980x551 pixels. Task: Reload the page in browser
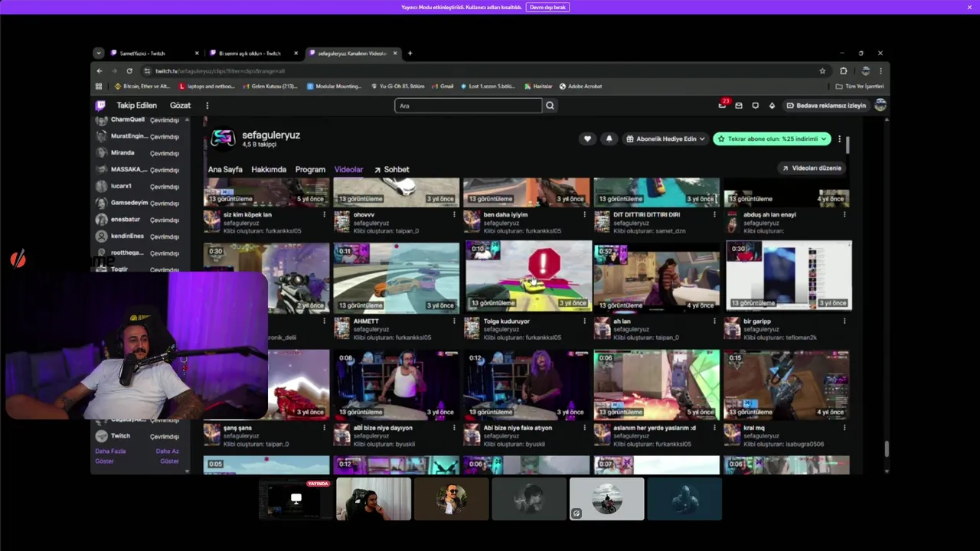(129, 70)
